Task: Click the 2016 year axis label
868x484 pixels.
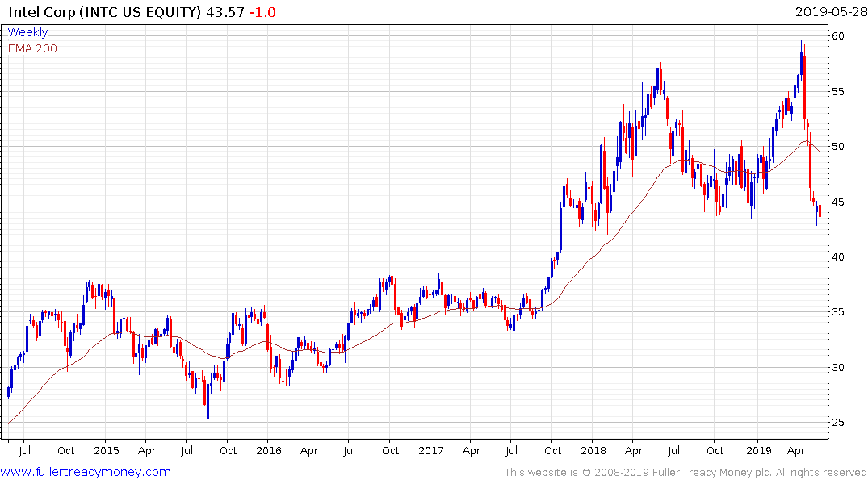Action: (x=269, y=450)
